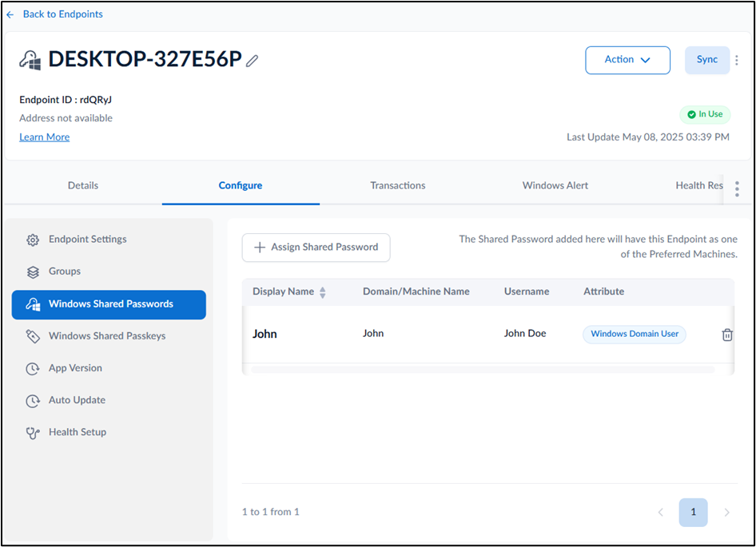Click the back arrow icon beside Back to Endpoints
Screen dimensions: 756x547
(10, 14)
